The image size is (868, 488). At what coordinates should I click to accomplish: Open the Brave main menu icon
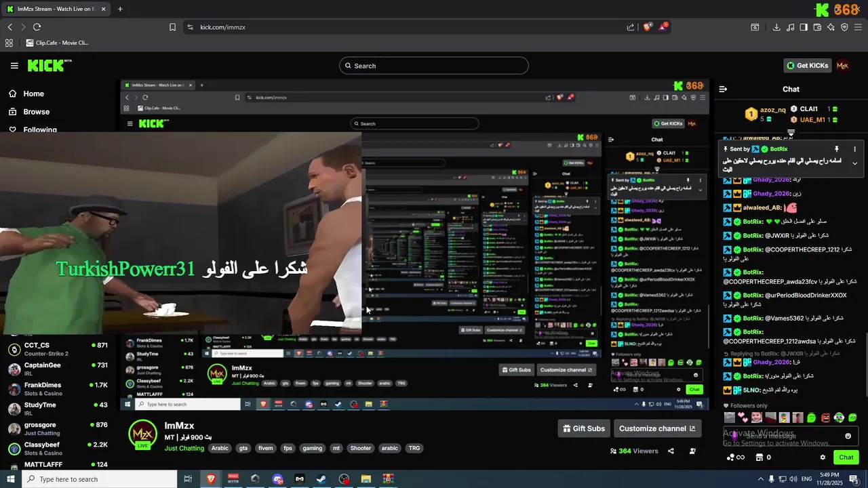click(858, 27)
